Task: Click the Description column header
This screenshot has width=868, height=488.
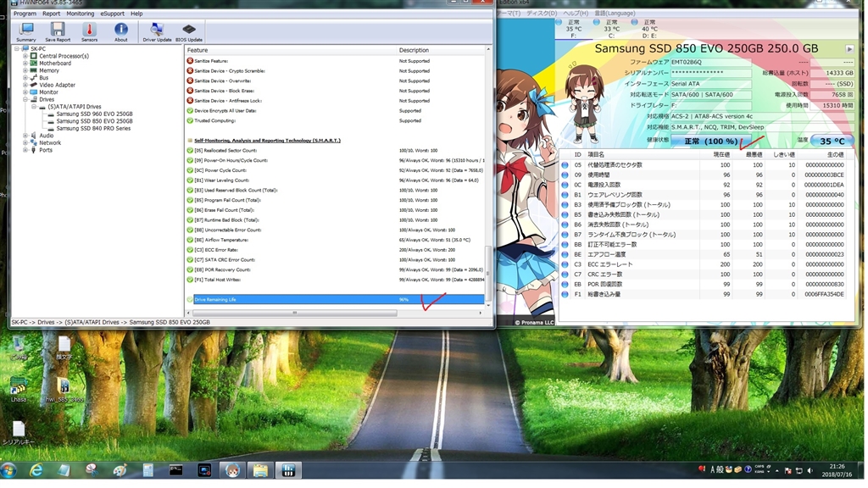Action: tap(441, 50)
